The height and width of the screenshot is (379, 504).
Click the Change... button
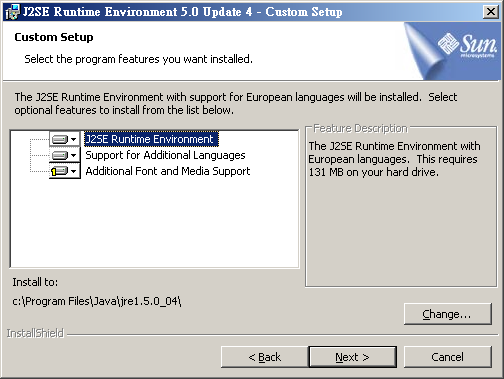click(x=448, y=314)
